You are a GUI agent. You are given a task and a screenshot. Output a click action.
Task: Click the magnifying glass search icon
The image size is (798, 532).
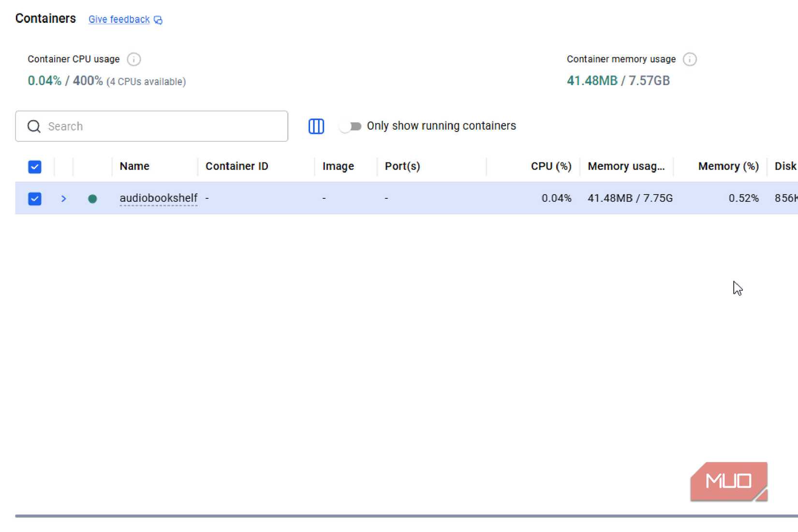[34, 126]
